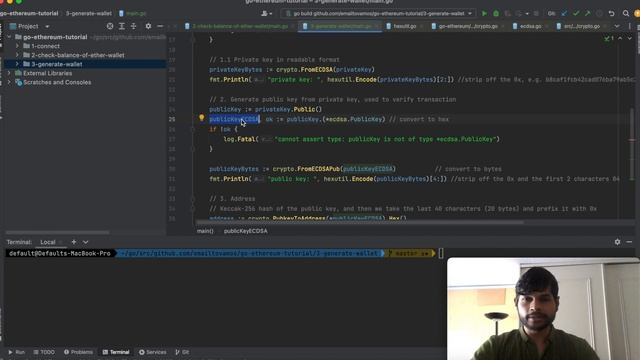640x360 pixels.
Task: Start the debug (bug) button
Action: tap(496, 13)
